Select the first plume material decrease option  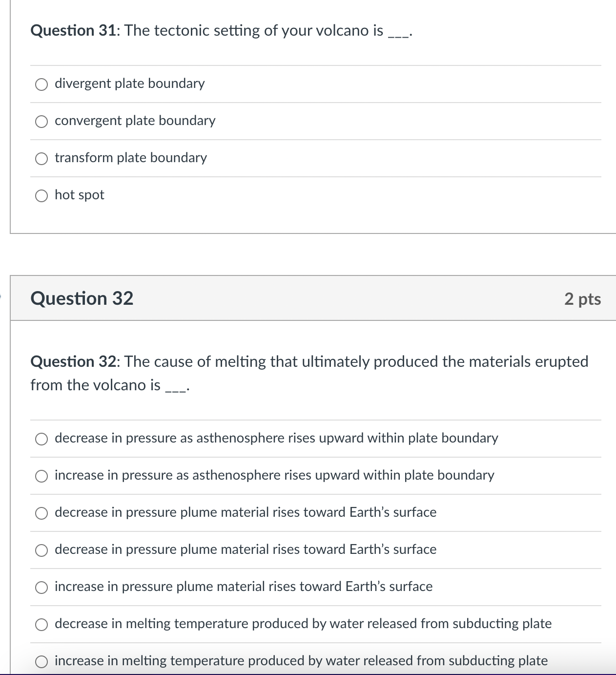click(x=41, y=513)
